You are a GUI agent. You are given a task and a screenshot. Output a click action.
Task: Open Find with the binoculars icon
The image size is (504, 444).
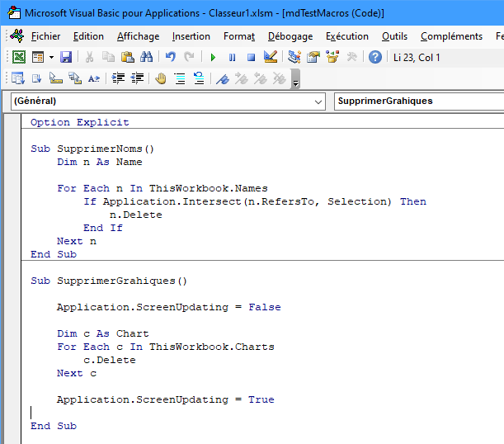[x=147, y=57]
